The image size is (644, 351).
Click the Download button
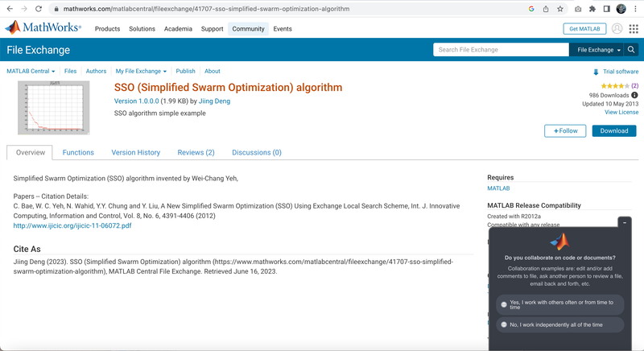(x=614, y=130)
